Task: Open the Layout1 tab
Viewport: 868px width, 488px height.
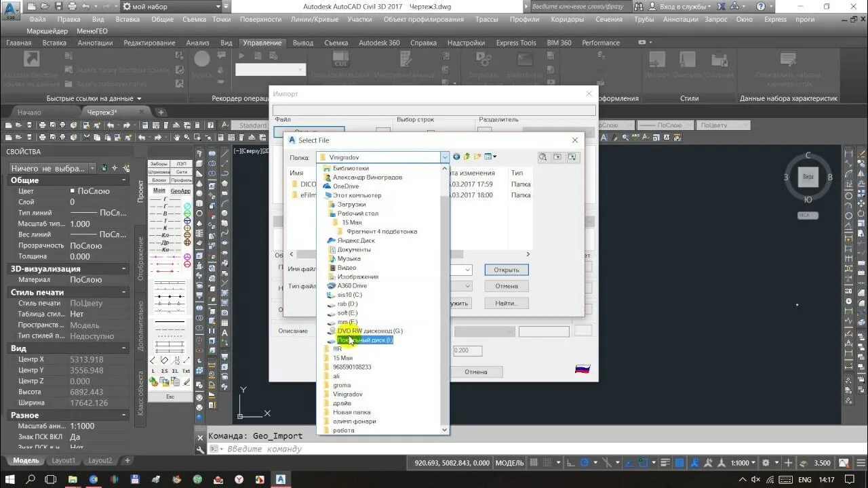Action: coord(64,460)
